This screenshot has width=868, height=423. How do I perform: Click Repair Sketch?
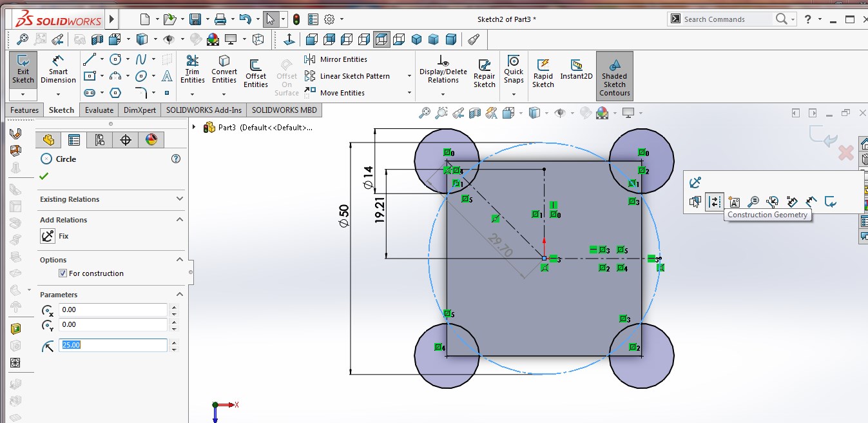click(484, 74)
